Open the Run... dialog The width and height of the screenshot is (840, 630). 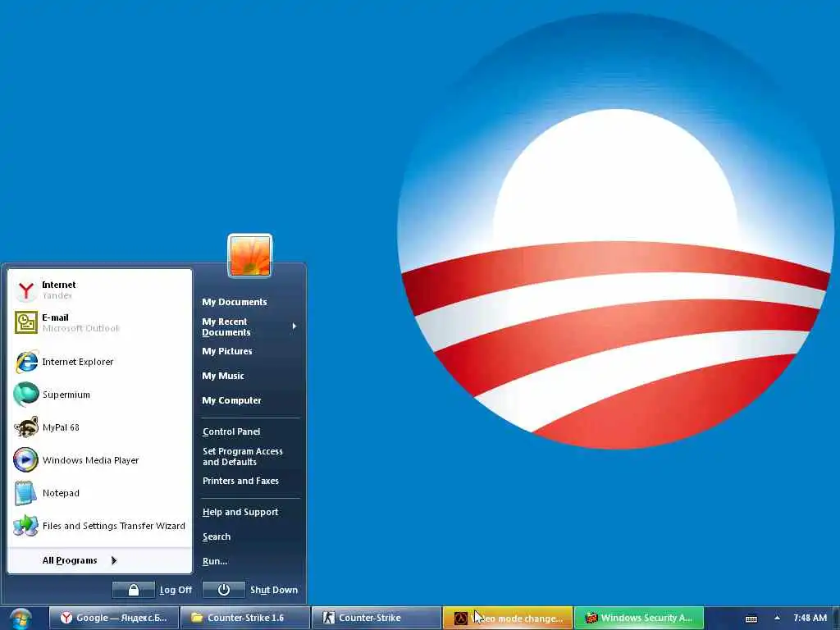tap(215, 561)
